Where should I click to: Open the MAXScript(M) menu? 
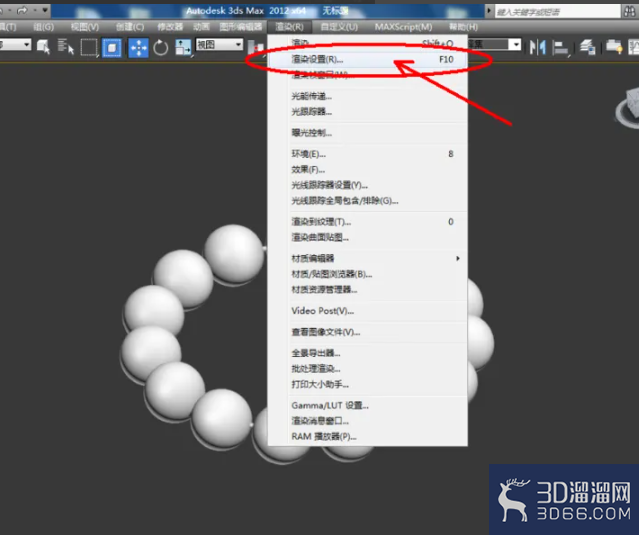coord(403,27)
